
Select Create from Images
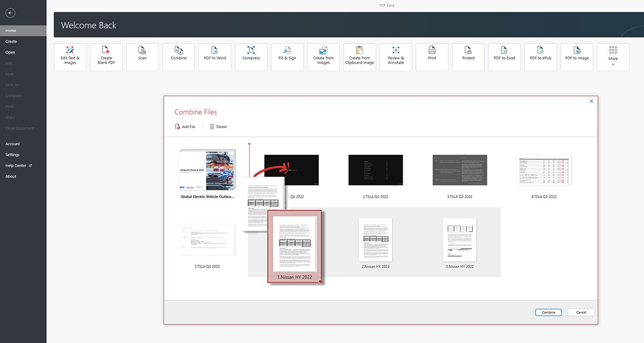coord(324,57)
